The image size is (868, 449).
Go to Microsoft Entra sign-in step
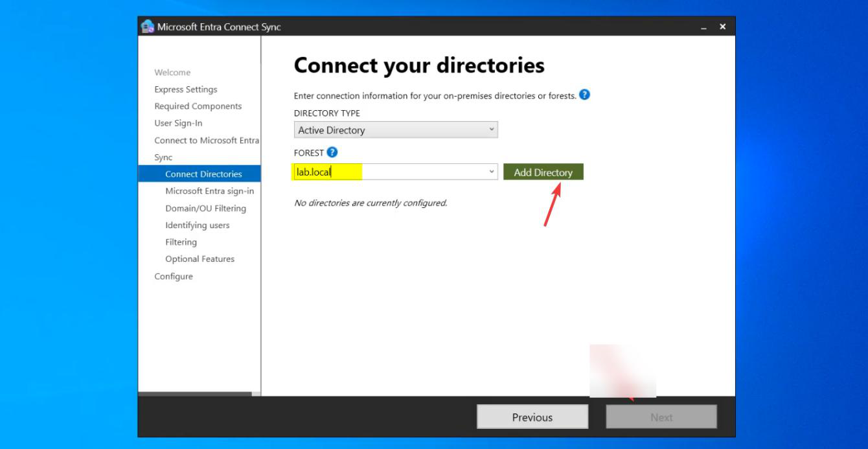pos(210,191)
